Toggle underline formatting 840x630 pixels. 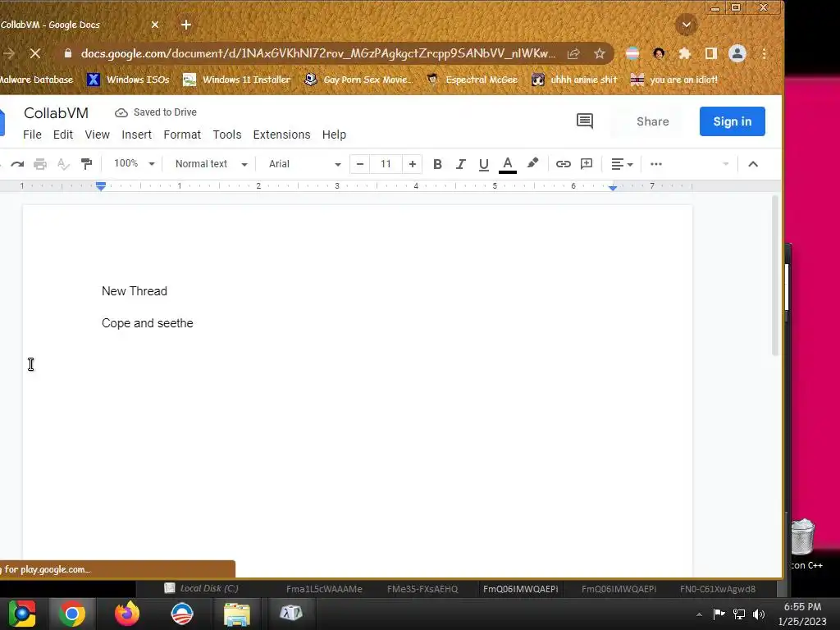click(x=484, y=164)
